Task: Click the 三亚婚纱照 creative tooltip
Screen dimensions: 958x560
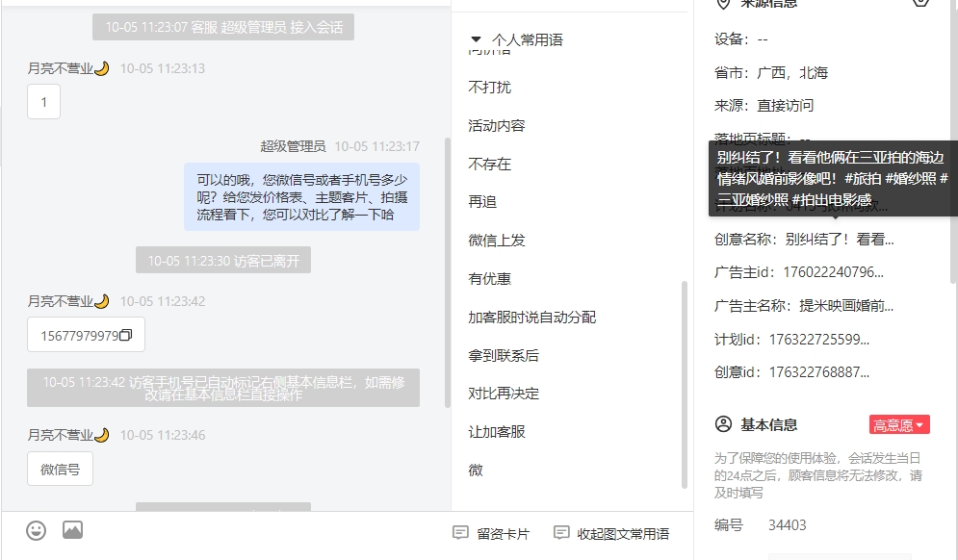Action: pyautogui.click(x=833, y=178)
